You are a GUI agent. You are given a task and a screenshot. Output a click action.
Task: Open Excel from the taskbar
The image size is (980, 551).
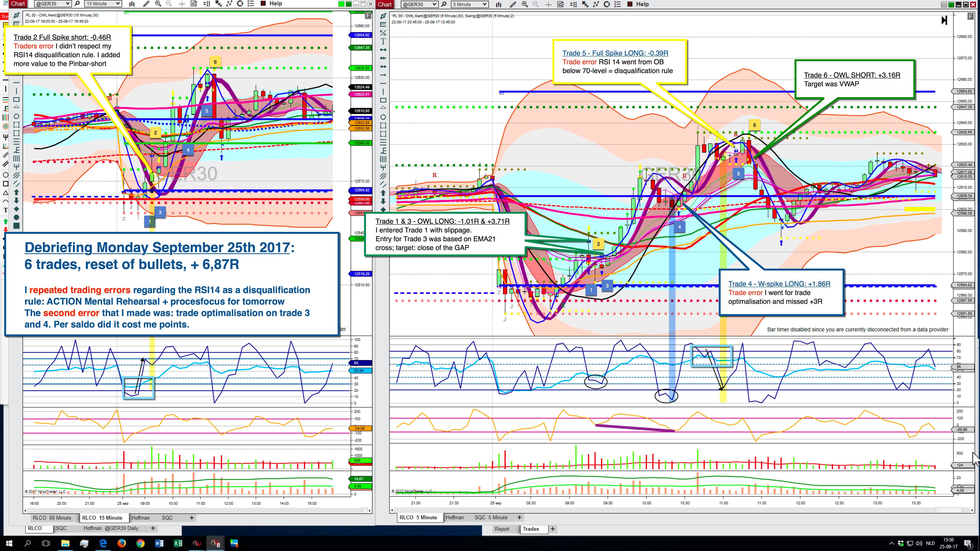click(178, 543)
